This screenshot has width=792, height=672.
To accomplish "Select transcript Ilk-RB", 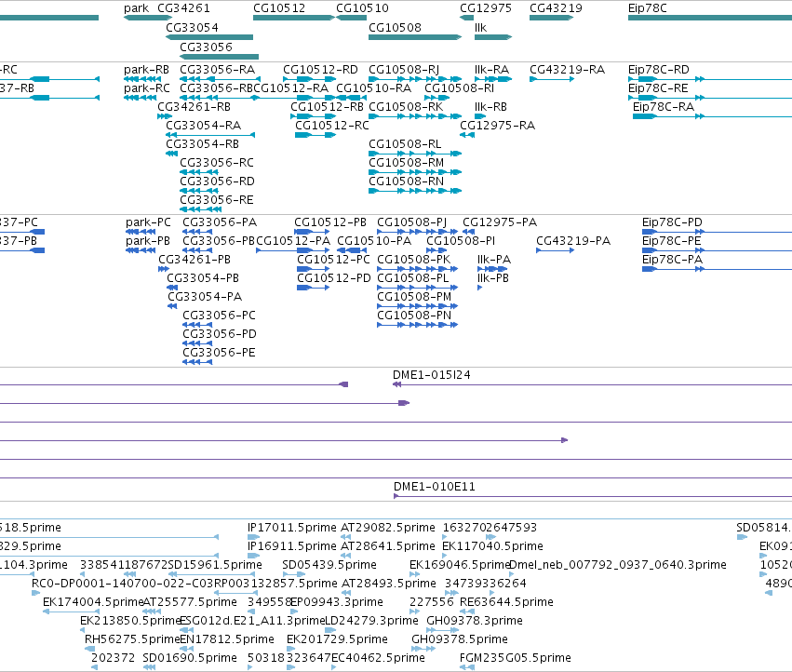I will [490, 107].
